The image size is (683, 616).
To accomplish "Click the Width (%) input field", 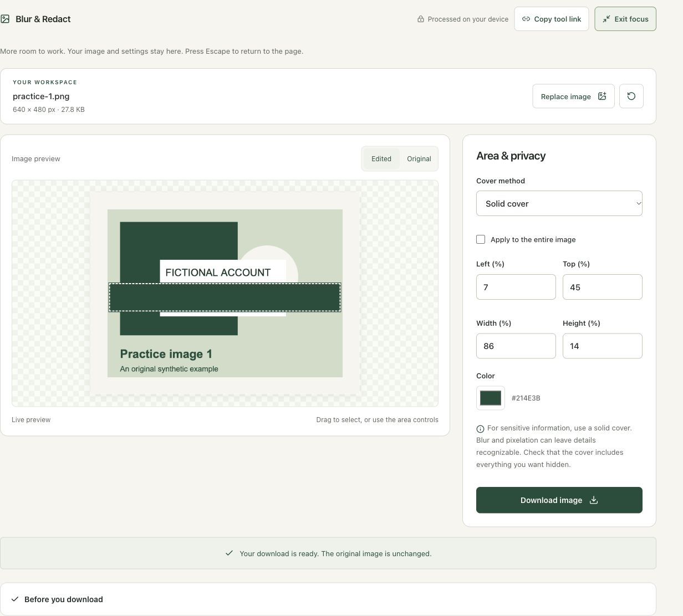I will [516, 346].
